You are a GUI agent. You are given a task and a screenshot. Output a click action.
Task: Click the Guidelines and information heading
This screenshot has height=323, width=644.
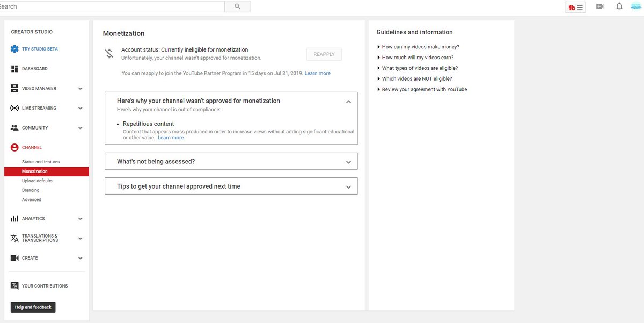pos(415,32)
